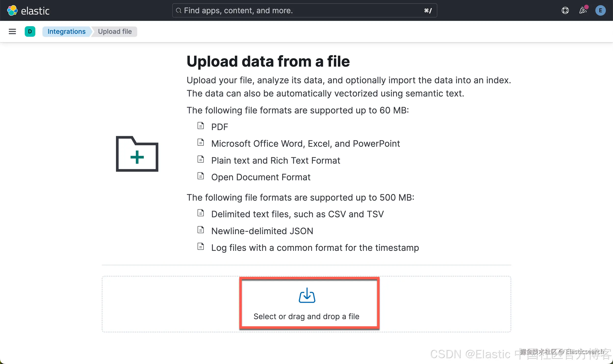Open the user profile avatar E
This screenshot has width=613, height=364.
pyautogui.click(x=600, y=11)
